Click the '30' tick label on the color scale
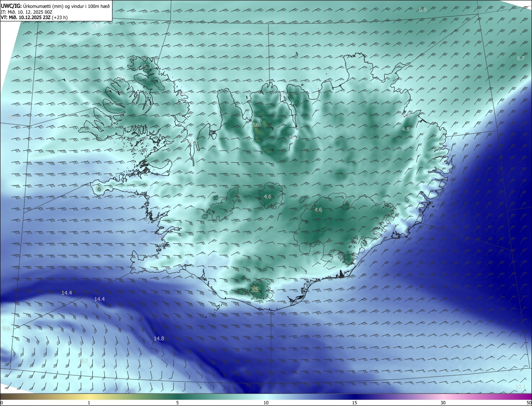 click(x=443, y=403)
